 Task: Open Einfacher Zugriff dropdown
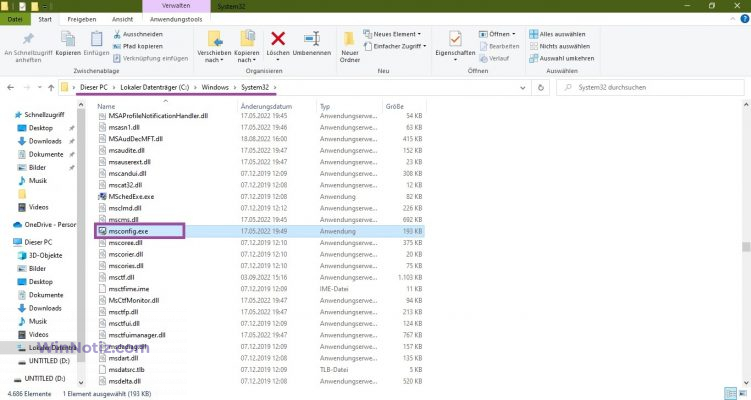(x=395, y=46)
